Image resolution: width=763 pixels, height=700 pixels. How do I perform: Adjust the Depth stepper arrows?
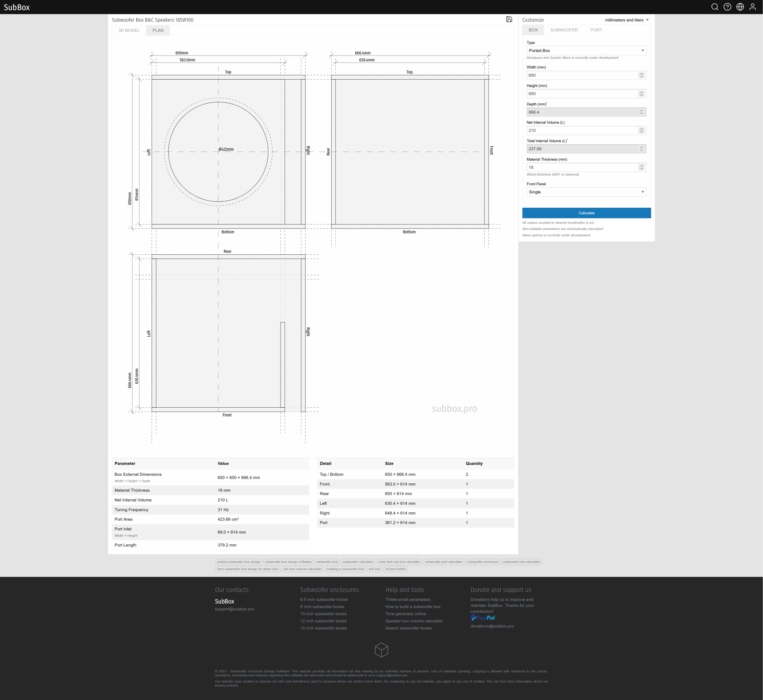point(641,112)
